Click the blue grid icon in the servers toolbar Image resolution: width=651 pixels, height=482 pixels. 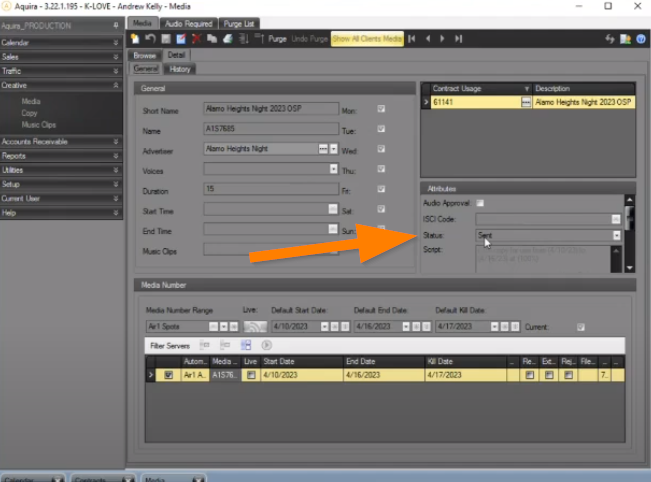[x=246, y=345]
